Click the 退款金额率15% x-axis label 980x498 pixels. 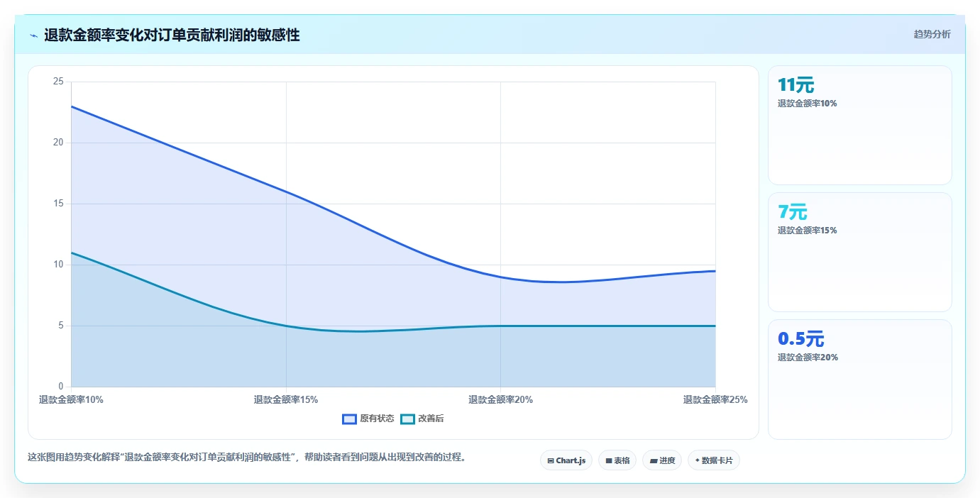(x=286, y=399)
